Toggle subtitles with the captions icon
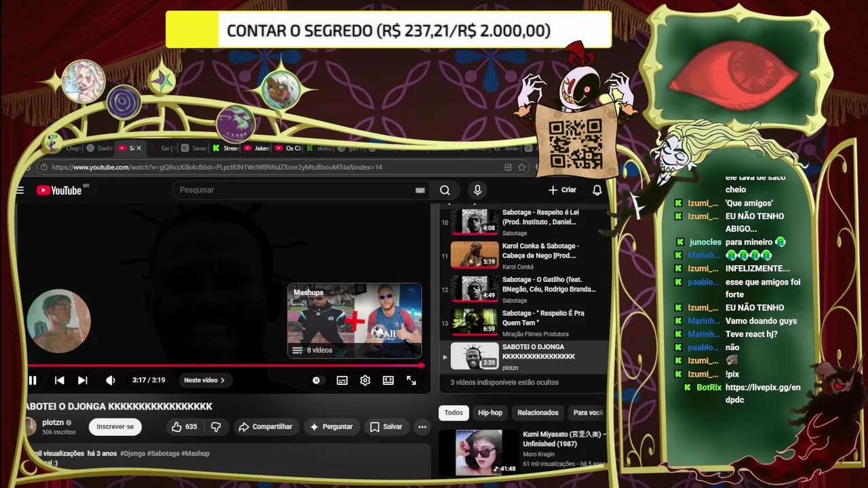This screenshot has width=868, height=488. [x=342, y=380]
